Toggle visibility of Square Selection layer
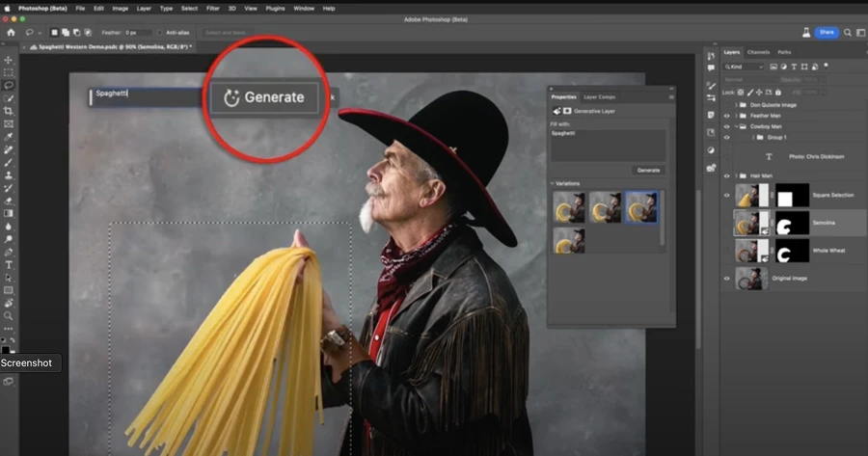868x456 pixels. click(x=727, y=197)
